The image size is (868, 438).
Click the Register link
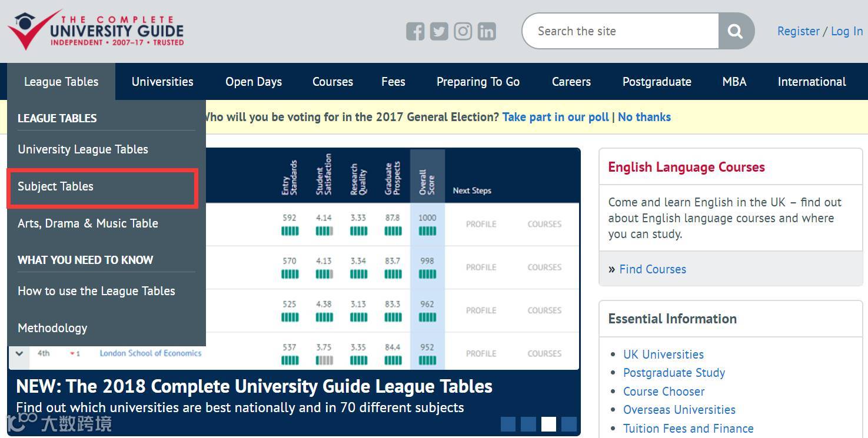799,31
